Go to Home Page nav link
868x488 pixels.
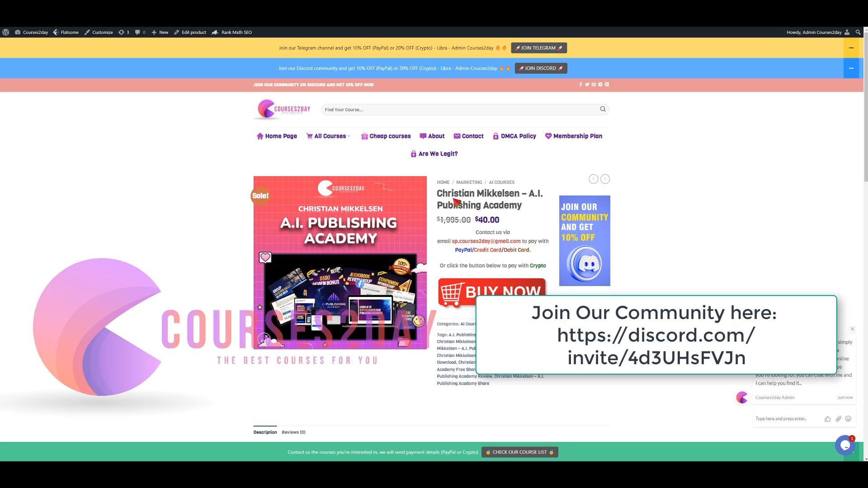click(277, 136)
